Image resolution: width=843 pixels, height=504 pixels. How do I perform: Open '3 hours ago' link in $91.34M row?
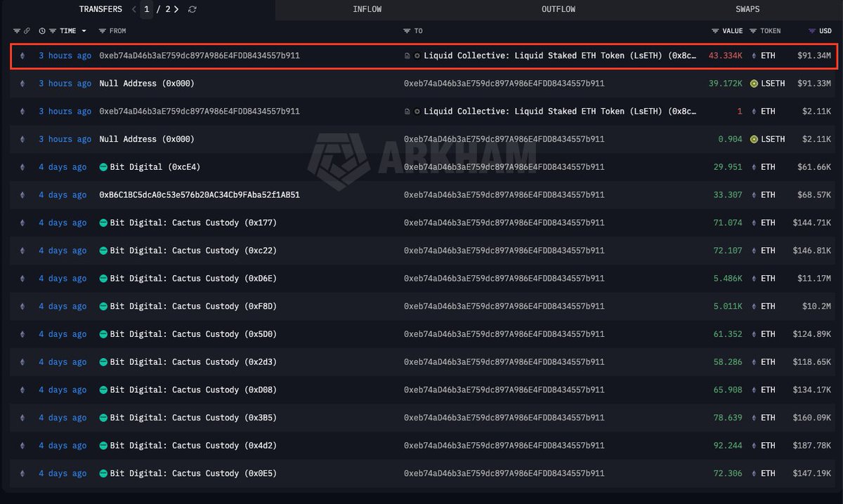(x=65, y=55)
